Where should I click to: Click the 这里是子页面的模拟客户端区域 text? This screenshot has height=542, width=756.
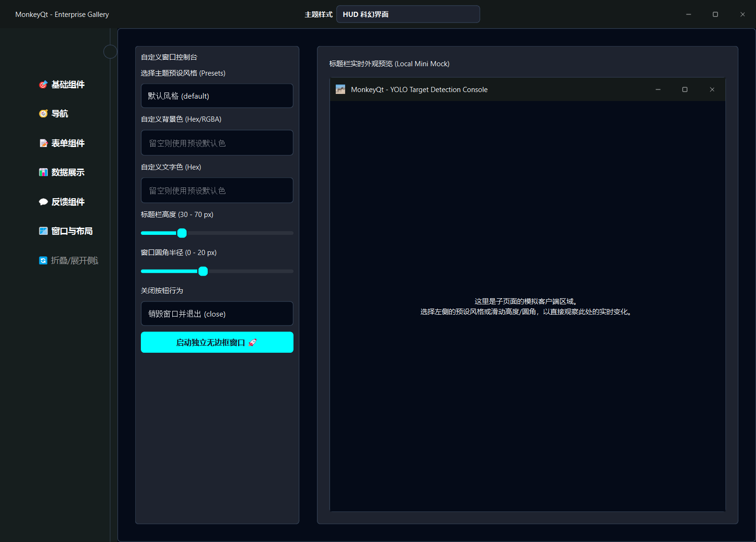[x=526, y=302]
